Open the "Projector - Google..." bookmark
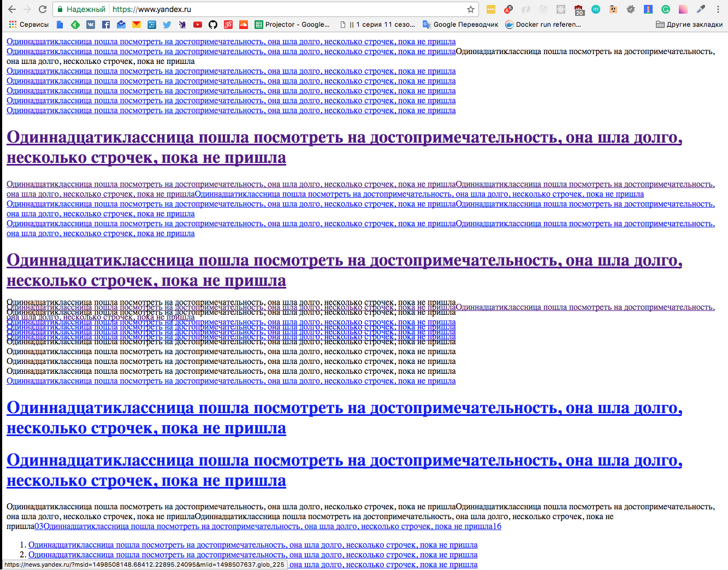This screenshot has width=728, height=570. (293, 25)
